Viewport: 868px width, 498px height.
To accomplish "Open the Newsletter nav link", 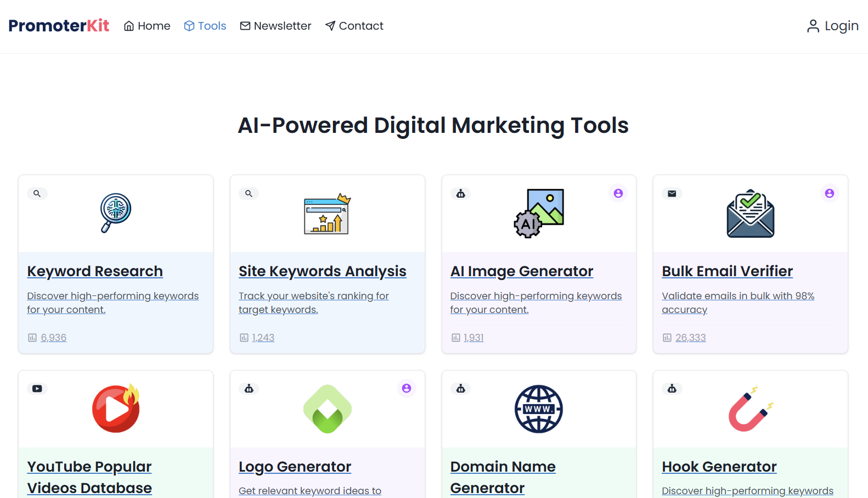I will pos(275,26).
